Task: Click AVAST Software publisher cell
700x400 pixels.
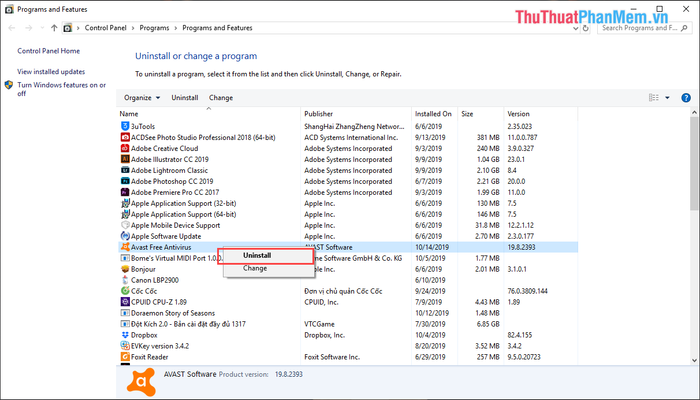Action: point(328,247)
